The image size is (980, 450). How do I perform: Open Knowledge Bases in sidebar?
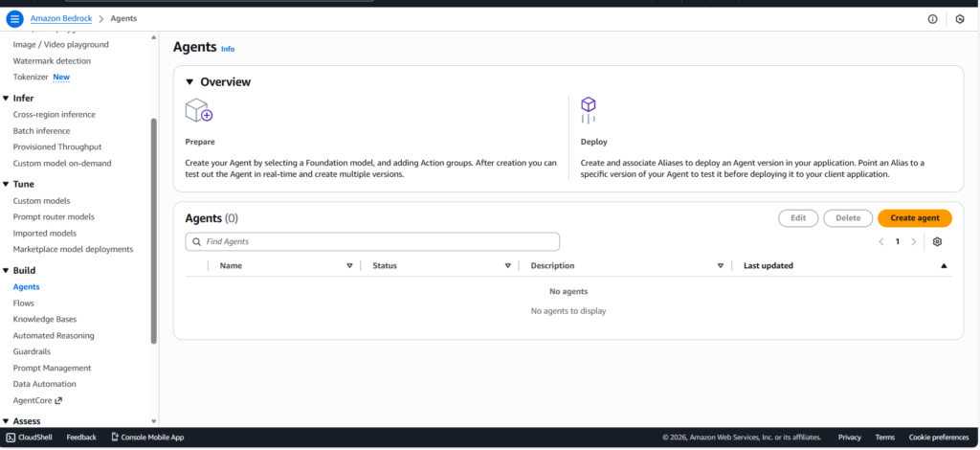(44, 319)
